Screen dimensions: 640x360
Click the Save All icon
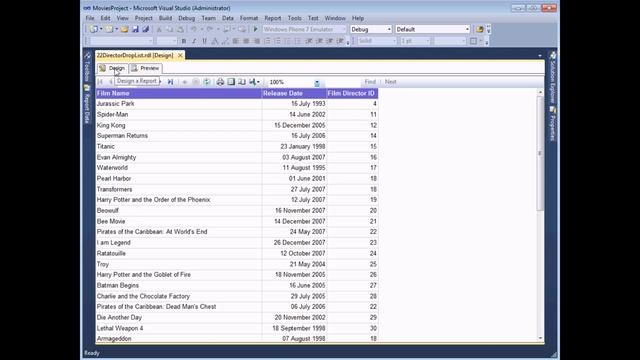pyautogui.click(x=145, y=29)
